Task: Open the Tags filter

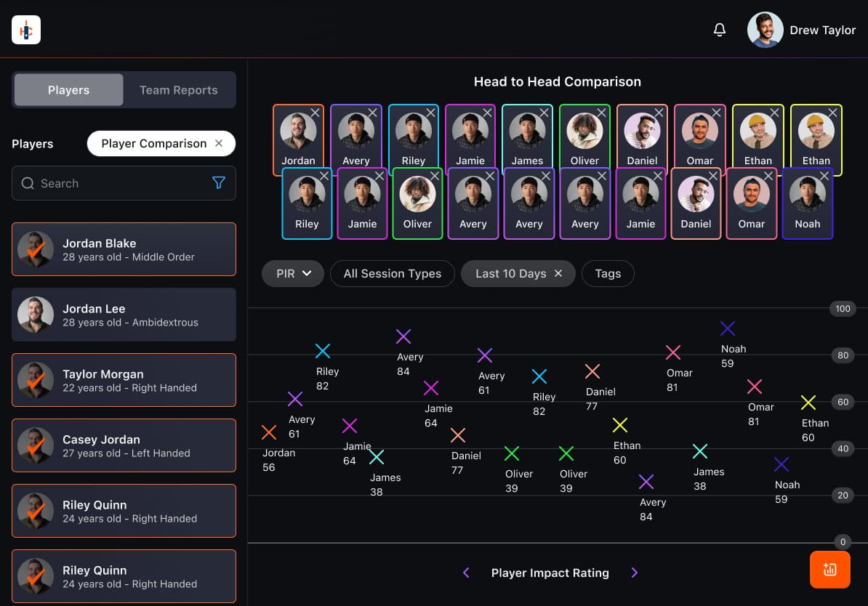Action: coord(608,274)
